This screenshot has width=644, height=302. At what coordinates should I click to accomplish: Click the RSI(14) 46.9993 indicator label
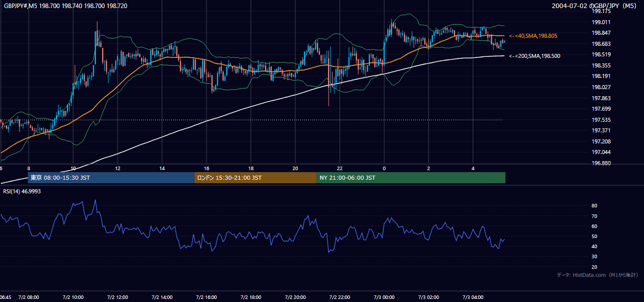[22, 191]
